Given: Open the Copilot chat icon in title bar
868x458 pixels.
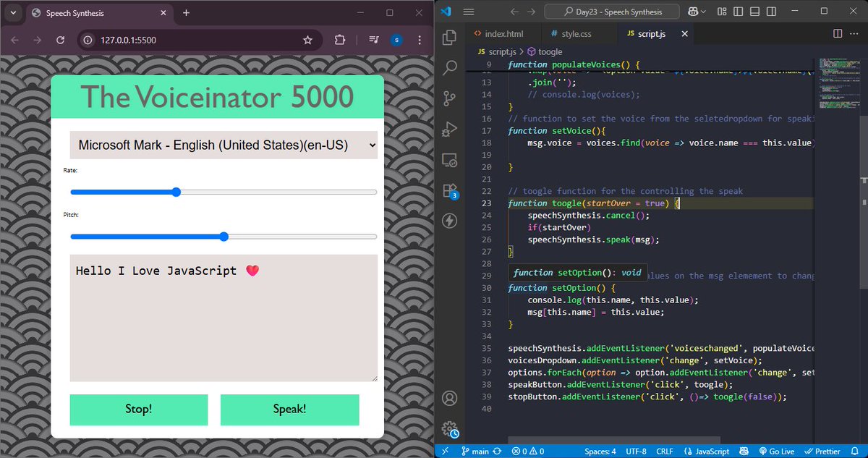Looking at the screenshot, I should (x=694, y=12).
